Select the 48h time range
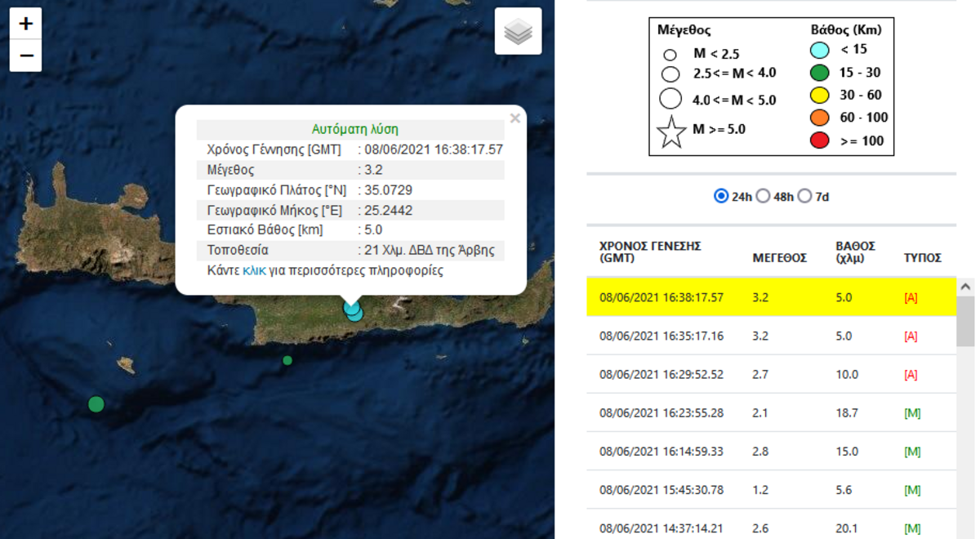Image resolution: width=980 pixels, height=539 pixels. click(763, 197)
